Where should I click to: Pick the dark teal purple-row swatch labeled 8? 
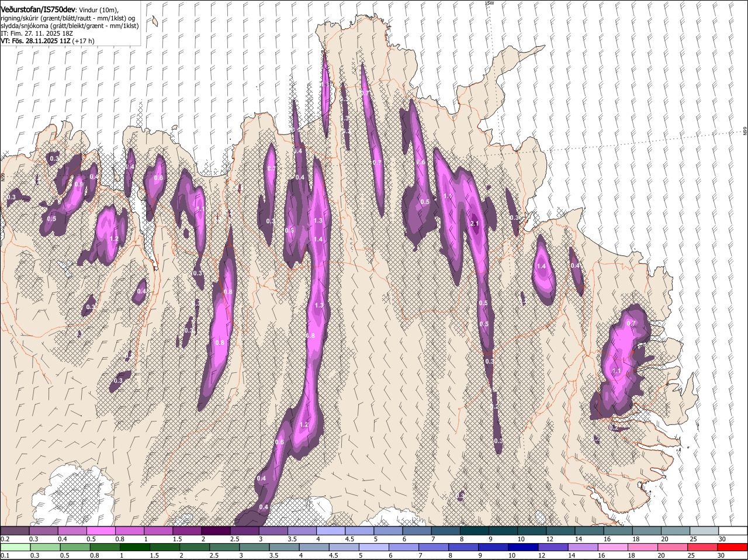click(x=475, y=531)
